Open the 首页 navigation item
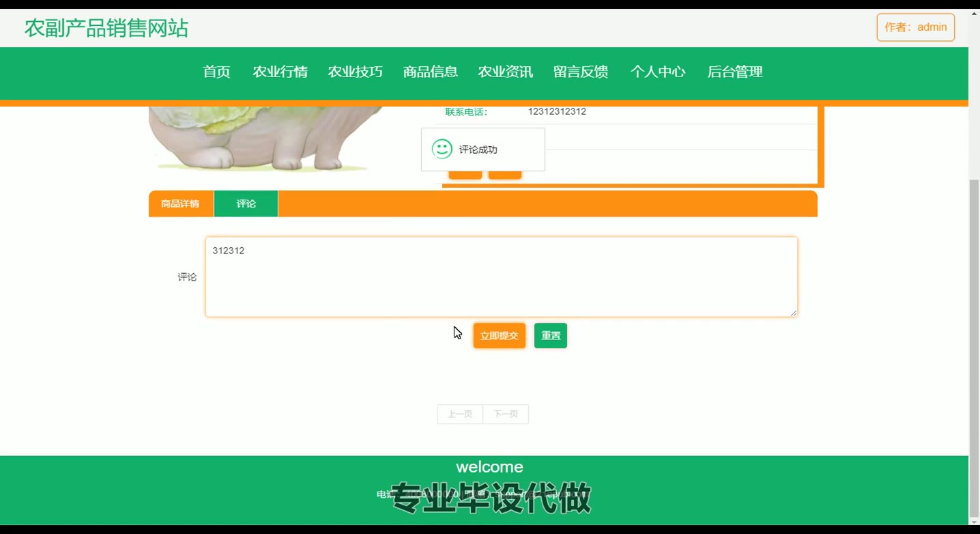The height and width of the screenshot is (534, 980). pos(216,72)
